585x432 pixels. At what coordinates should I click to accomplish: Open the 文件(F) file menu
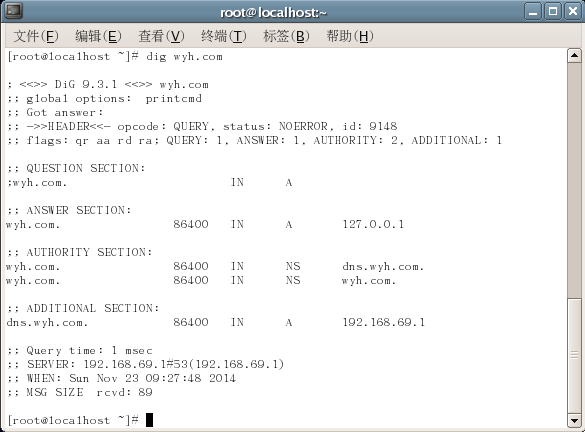(36, 36)
